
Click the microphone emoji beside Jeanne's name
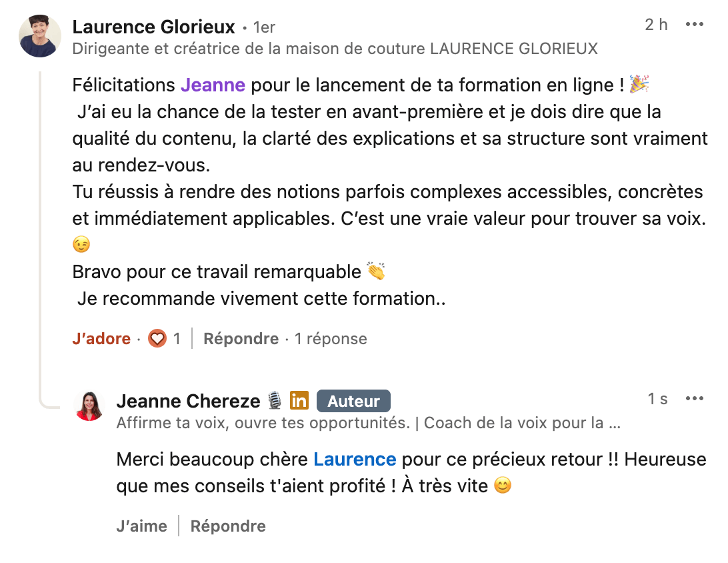pos(274,401)
